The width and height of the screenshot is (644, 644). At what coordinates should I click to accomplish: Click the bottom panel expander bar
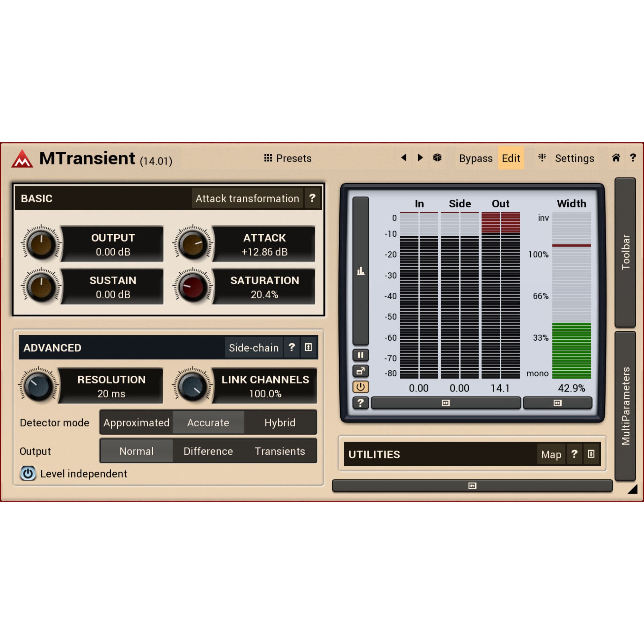(472, 486)
